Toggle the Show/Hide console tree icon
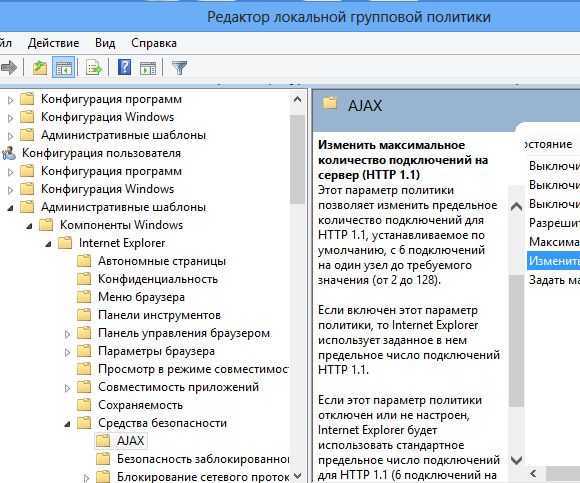The image size is (580, 483). [x=64, y=68]
